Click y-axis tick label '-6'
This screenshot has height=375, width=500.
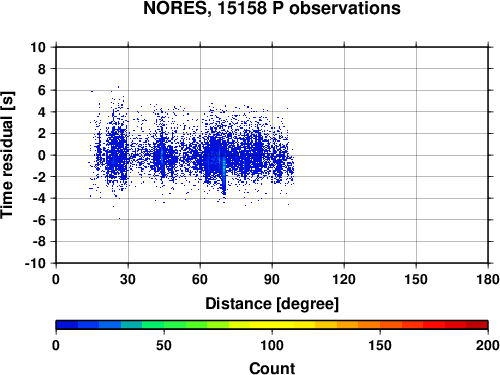point(39,220)
